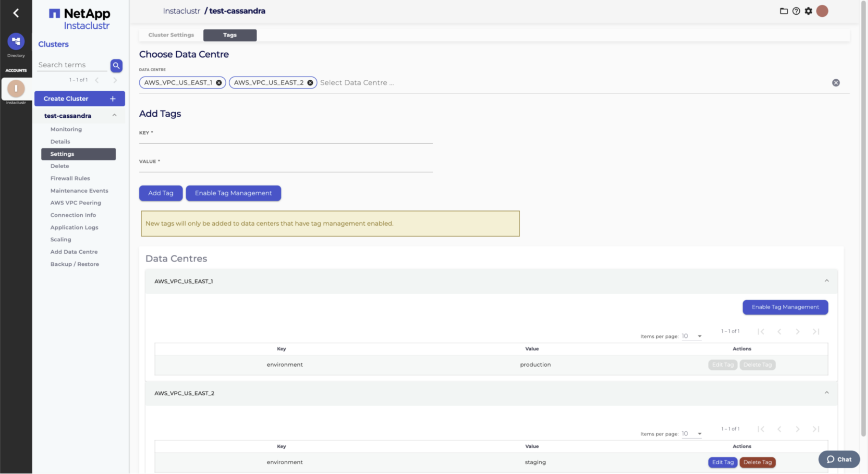868x474 pixels.
Task: Click the cluster search magnifier button
Action: click(x=116, y=65)
